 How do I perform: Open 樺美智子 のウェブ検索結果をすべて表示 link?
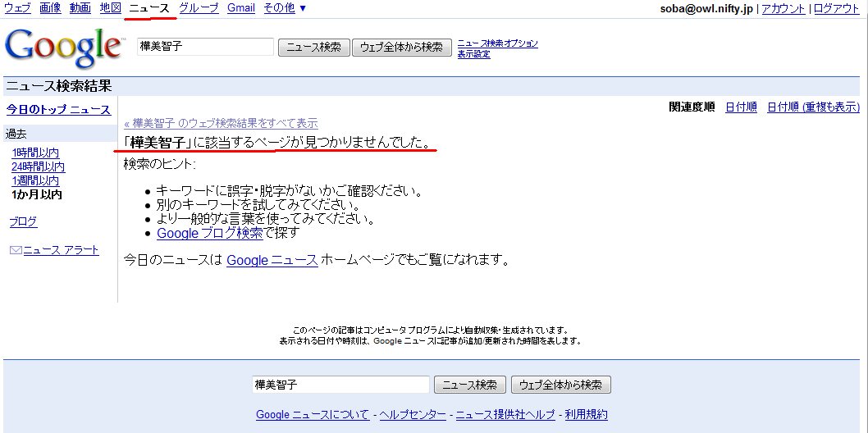(221, 123)
